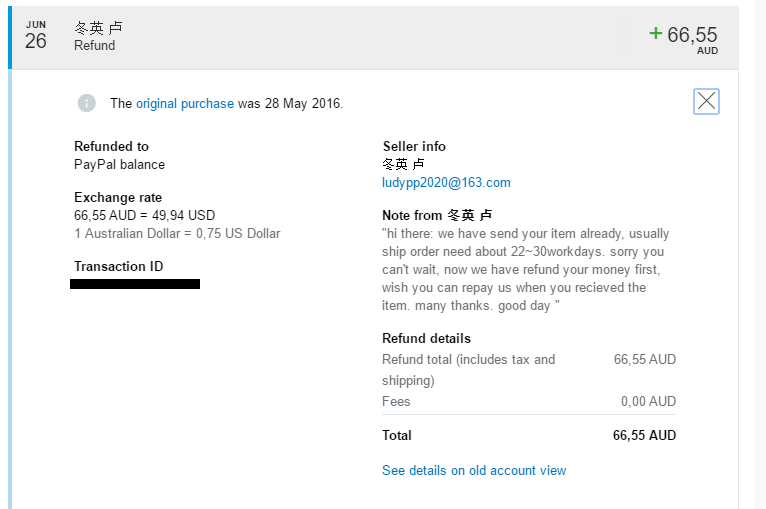Click the Transaction ID heading
The height and width of the screenshot is (509, 766).
coord(119,266)
